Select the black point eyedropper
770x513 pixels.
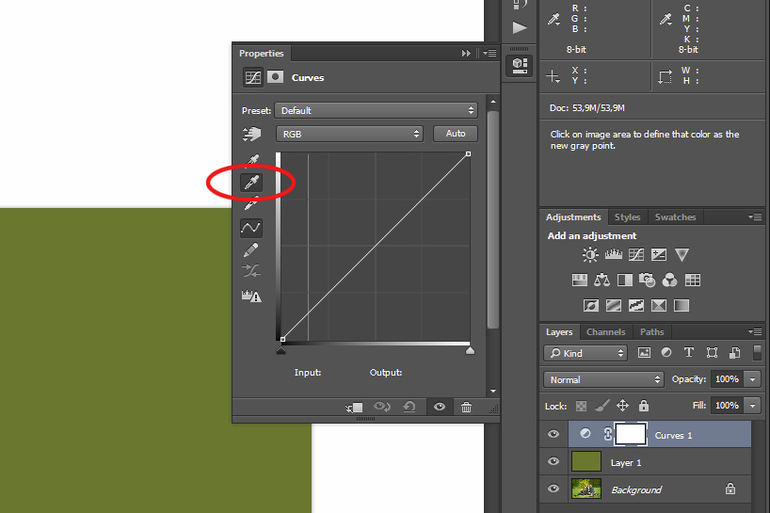point(251,160)
